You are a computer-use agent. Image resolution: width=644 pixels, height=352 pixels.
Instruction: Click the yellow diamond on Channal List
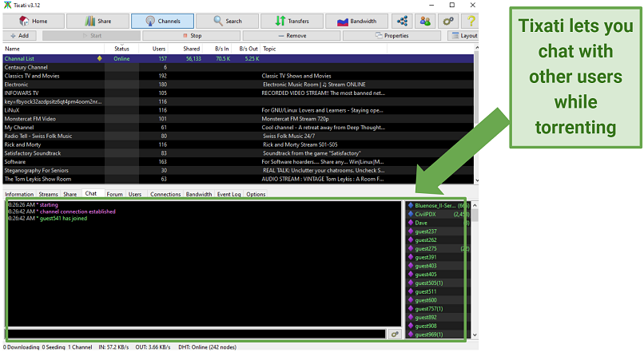[99, 59]
